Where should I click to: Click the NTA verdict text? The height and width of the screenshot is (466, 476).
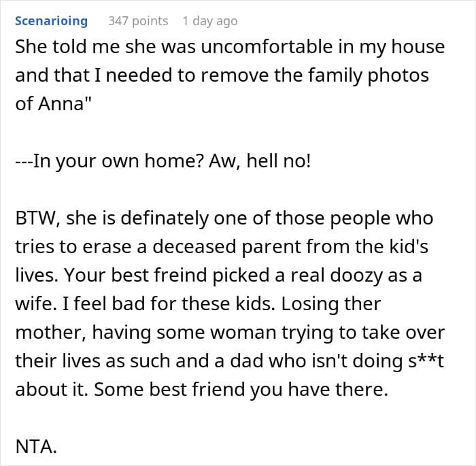point(36,446)
